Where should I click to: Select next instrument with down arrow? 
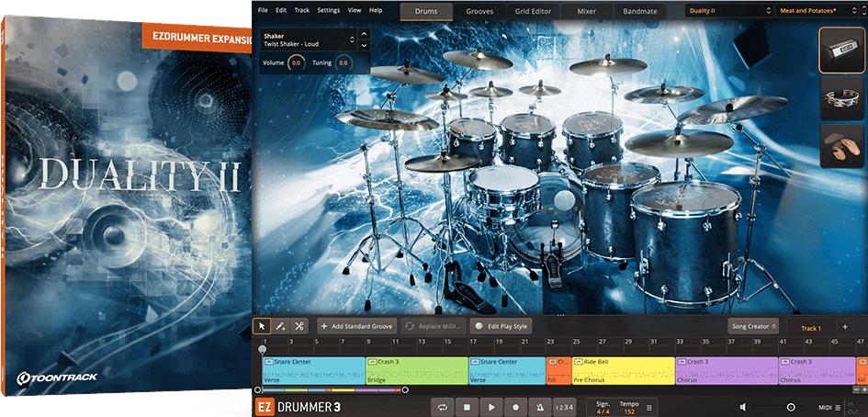[364, 45]
